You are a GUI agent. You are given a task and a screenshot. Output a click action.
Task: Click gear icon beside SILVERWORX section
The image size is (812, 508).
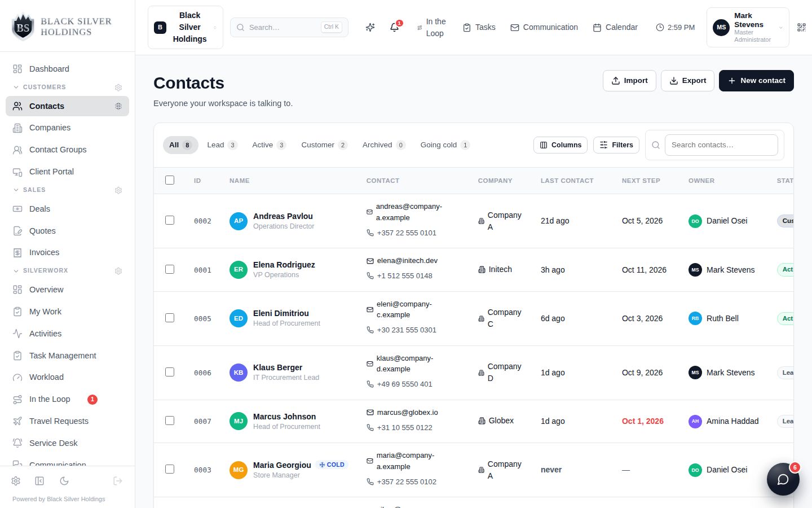(x=118, y=271)
